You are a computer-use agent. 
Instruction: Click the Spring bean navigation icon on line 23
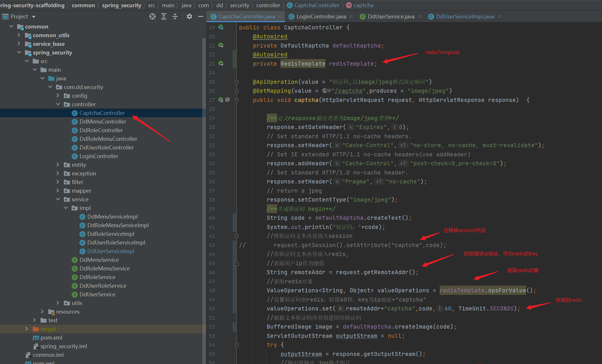[x=221, y=64]
